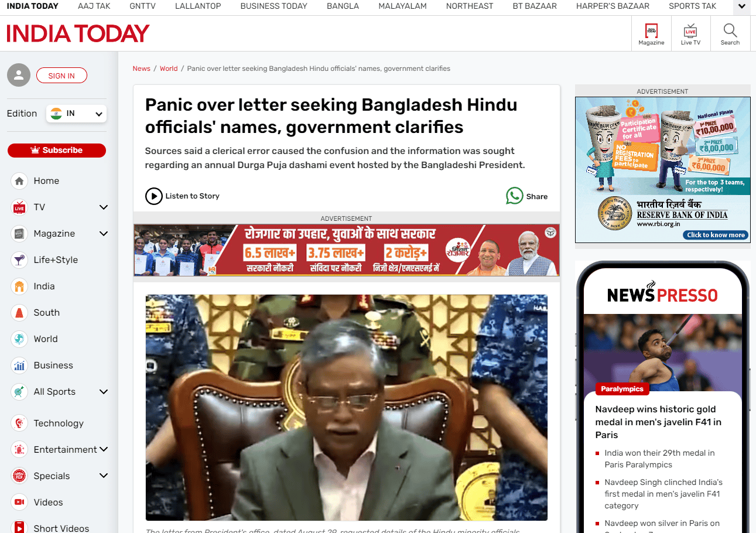756x533 pixels.
Task: Expand more network sites arrow at top right
Action: coord(742,6)
